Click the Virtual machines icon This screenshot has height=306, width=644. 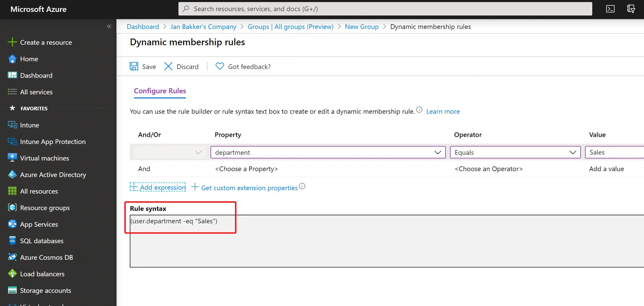coord(12,158)
